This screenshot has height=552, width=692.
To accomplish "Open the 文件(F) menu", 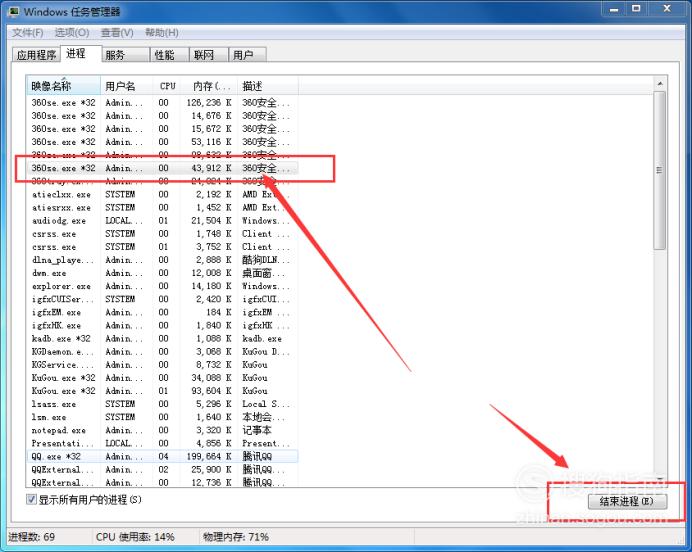I will tap(27, 33).
